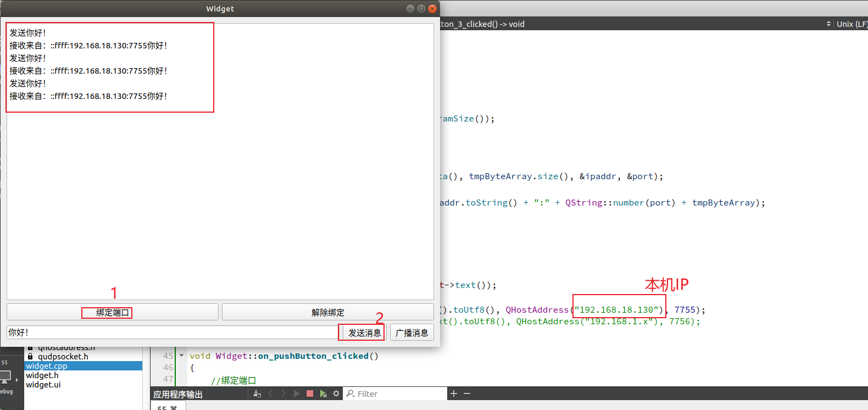Click the "192.168.1.x" address in code

tap(621, 321)
